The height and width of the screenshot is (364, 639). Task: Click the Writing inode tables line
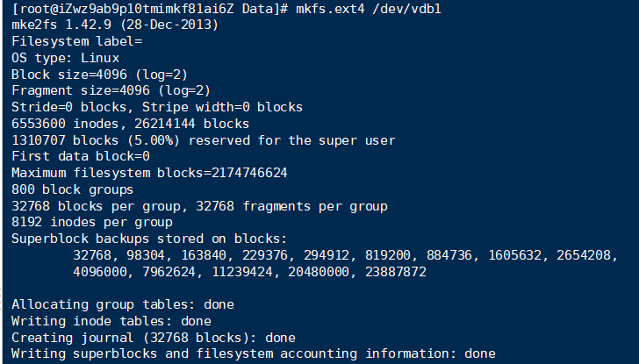tap(111, 321)
